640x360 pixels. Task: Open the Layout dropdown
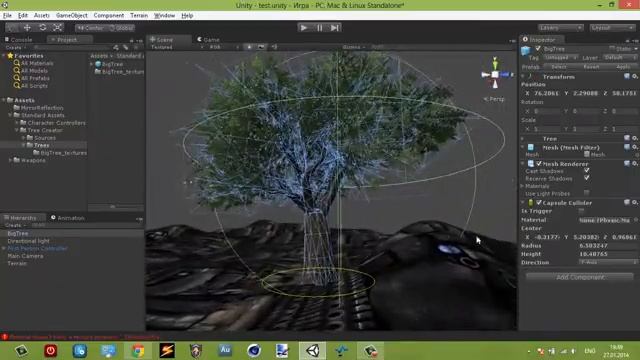point(612,28)
